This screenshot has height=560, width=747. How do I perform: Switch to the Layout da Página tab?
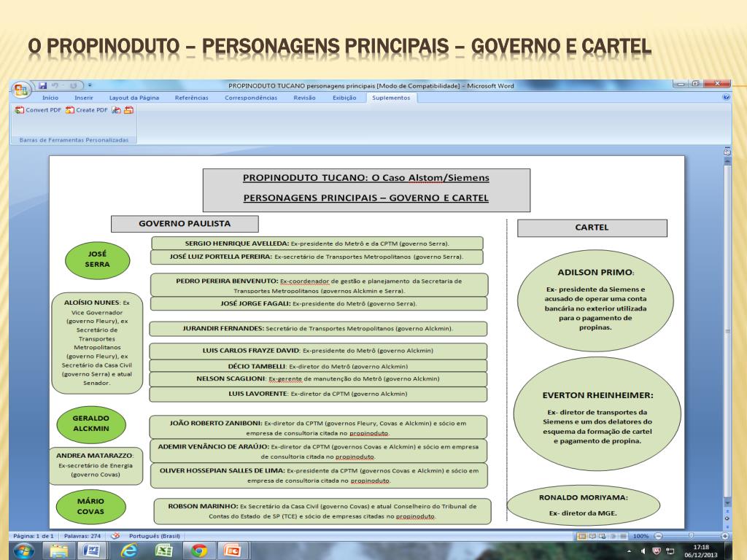point(134,98)
